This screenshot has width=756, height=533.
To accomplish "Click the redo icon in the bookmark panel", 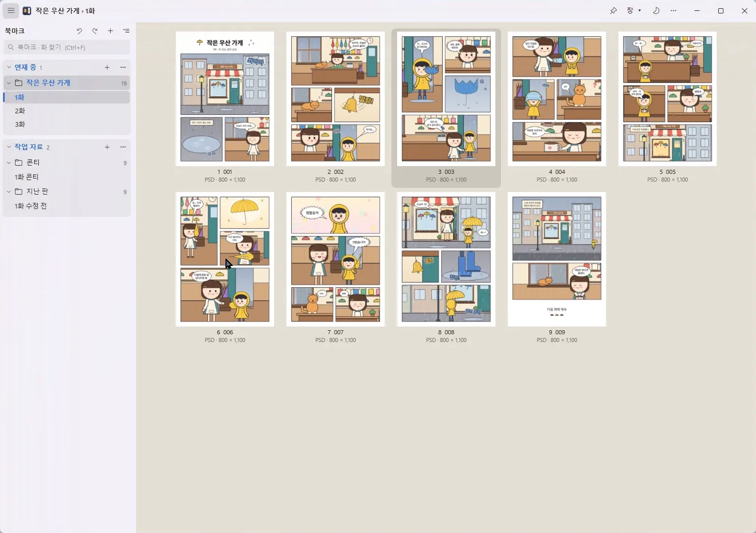I will point(95,31).
